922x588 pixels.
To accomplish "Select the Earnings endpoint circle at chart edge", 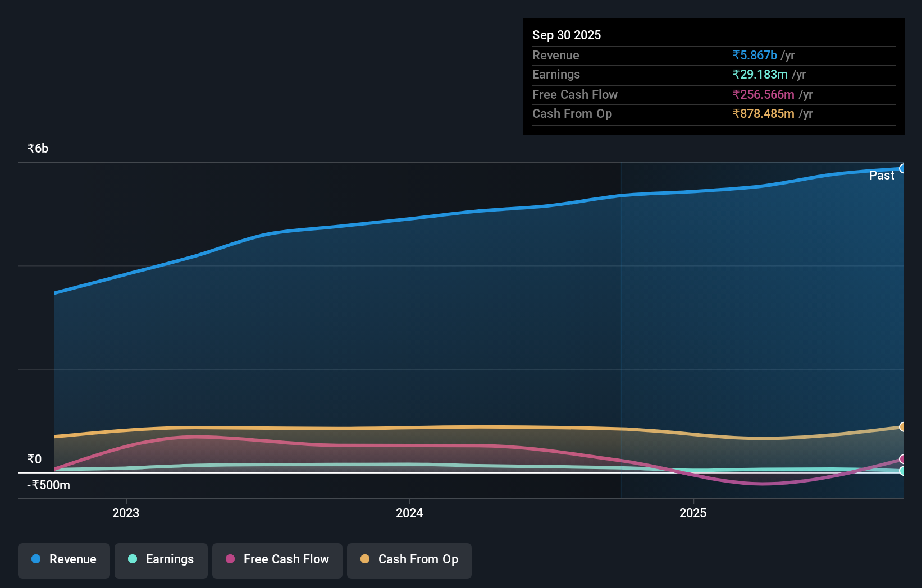I will coord(903,470).
